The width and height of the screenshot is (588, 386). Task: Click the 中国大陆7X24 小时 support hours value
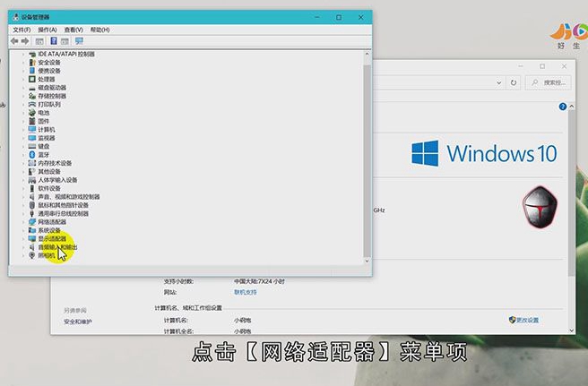260,281
